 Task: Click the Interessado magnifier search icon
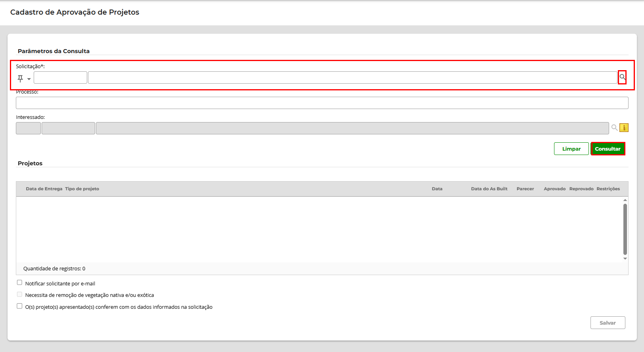click(614, 128)
